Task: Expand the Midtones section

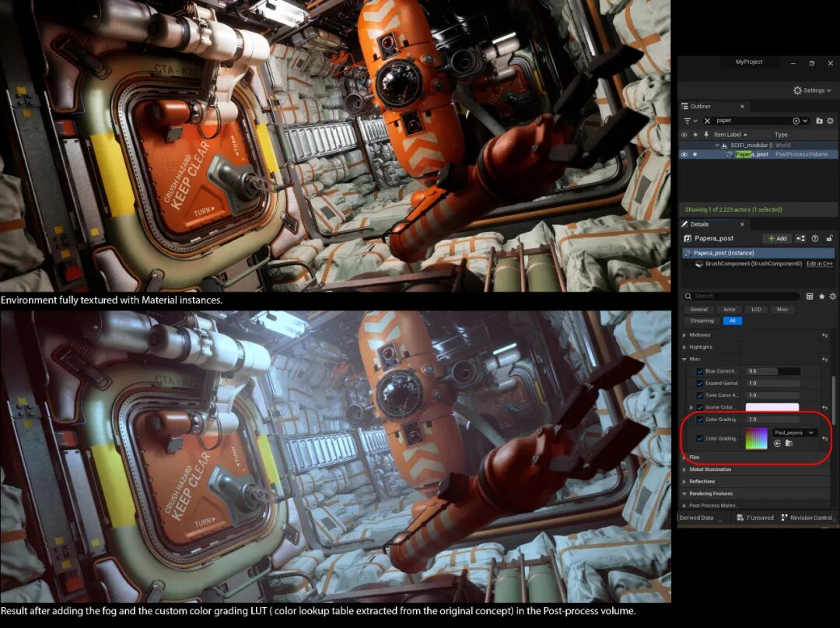Action: click(684, 335)
